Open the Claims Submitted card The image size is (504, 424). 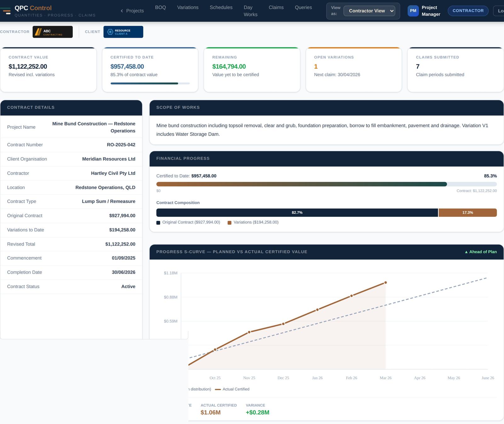[x=455, y=70]
